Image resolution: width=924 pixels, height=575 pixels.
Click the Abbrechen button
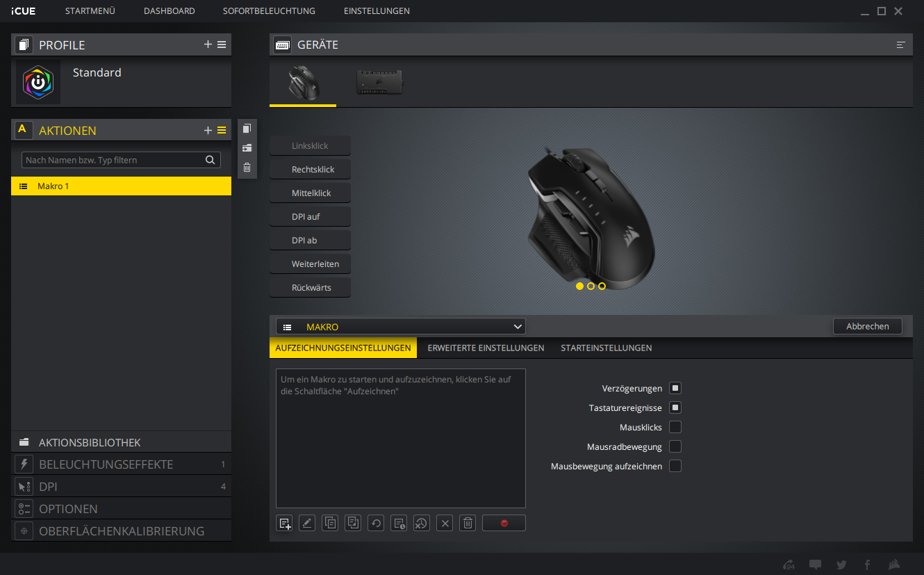point(868,326)
